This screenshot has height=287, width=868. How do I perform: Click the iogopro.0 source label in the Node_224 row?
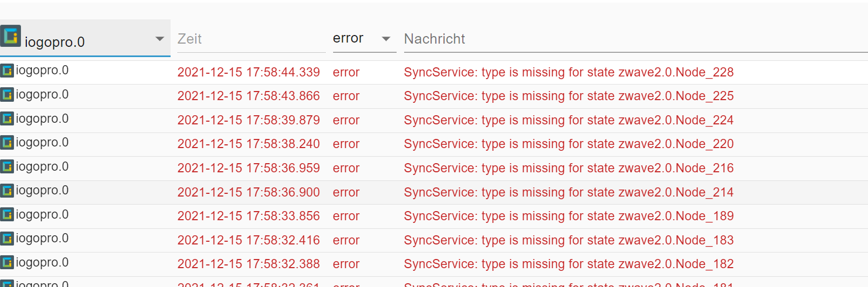coord(42,118)
